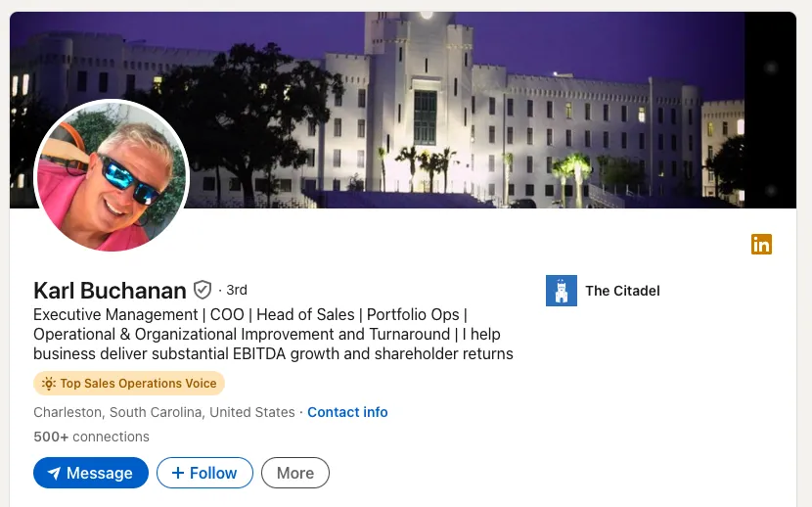Click the gold LinkedIn Premium icon

761,244
